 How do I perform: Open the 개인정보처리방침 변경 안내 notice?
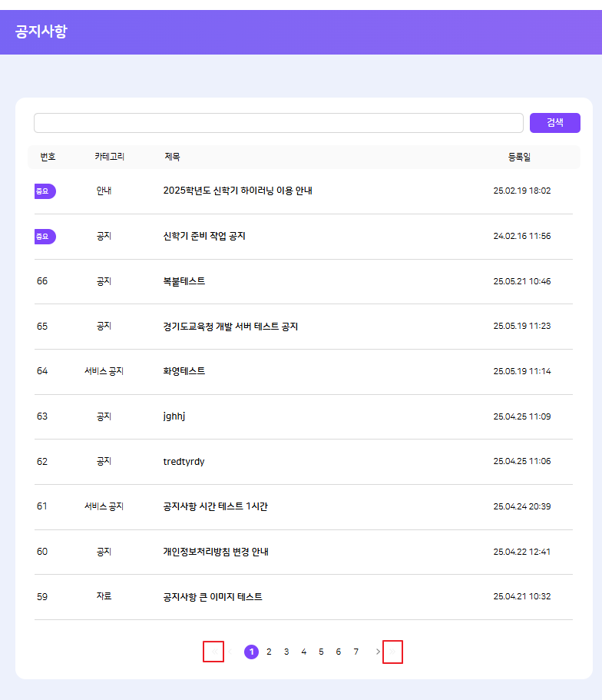point(216,552)
